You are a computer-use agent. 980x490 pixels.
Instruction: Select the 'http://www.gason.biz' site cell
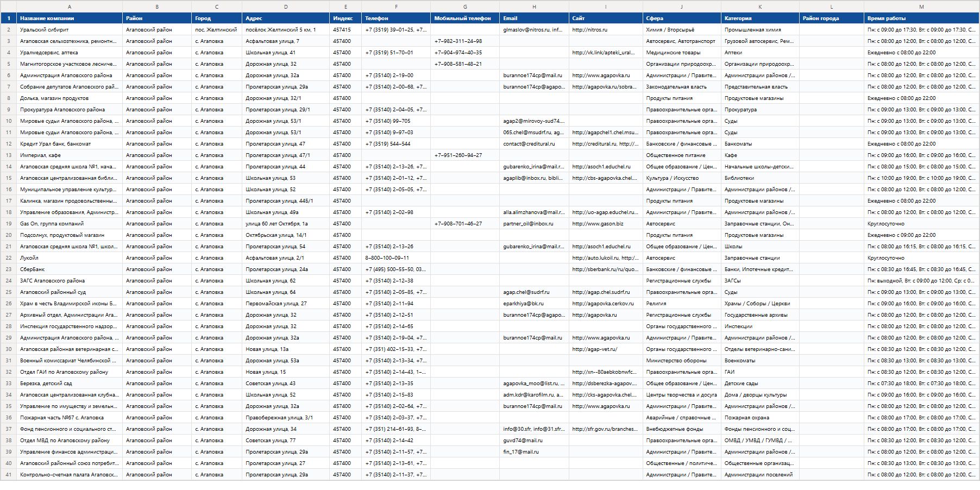[606, 224]
